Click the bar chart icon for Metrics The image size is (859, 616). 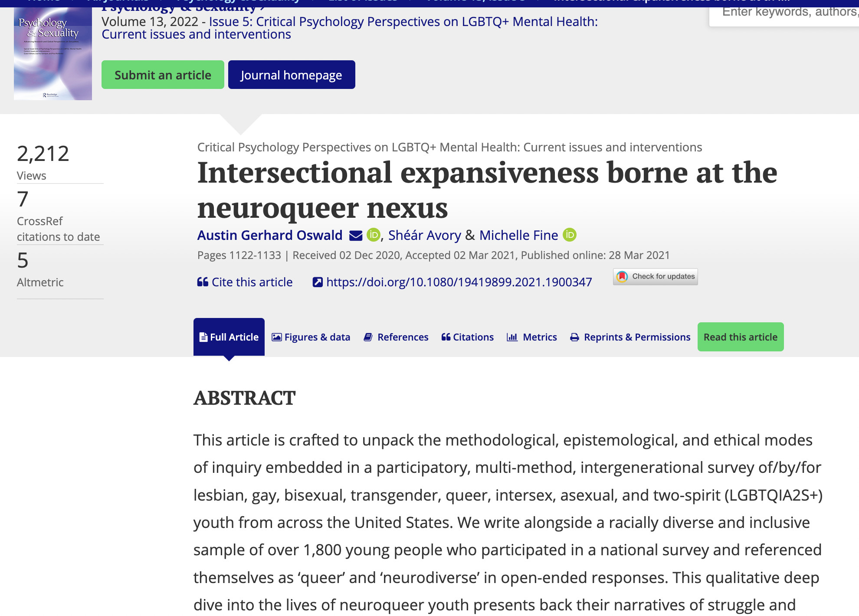coord(512,337)
